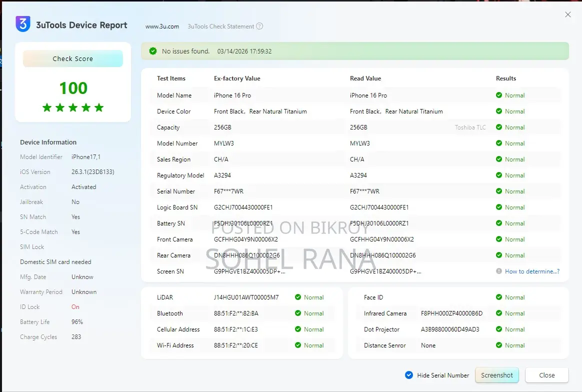582x392 pixels.
Task: Click the score value 100
Action: (73, 88)
